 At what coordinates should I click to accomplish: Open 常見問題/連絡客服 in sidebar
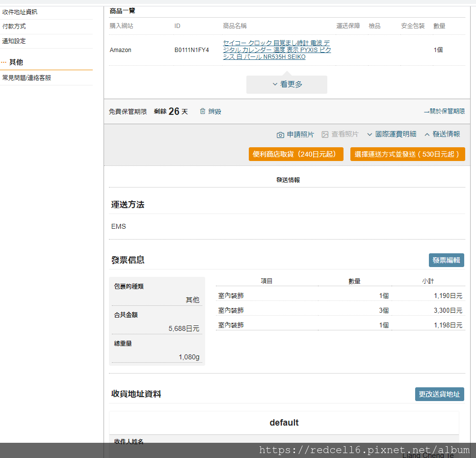pyautogui.click(x=26, y=78)
